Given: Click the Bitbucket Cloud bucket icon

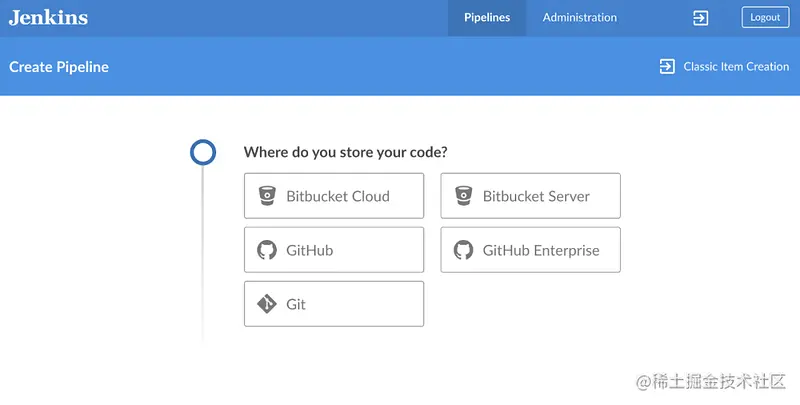Looking at the screenshot, I should (x=267, y=196).
